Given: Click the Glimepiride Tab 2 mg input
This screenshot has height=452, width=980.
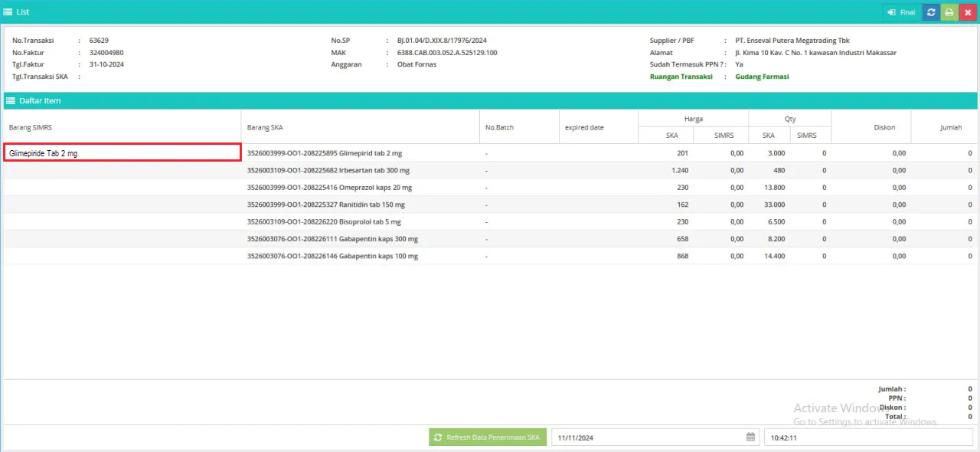Looking at the screenshot, I should [x=122, y=153].
